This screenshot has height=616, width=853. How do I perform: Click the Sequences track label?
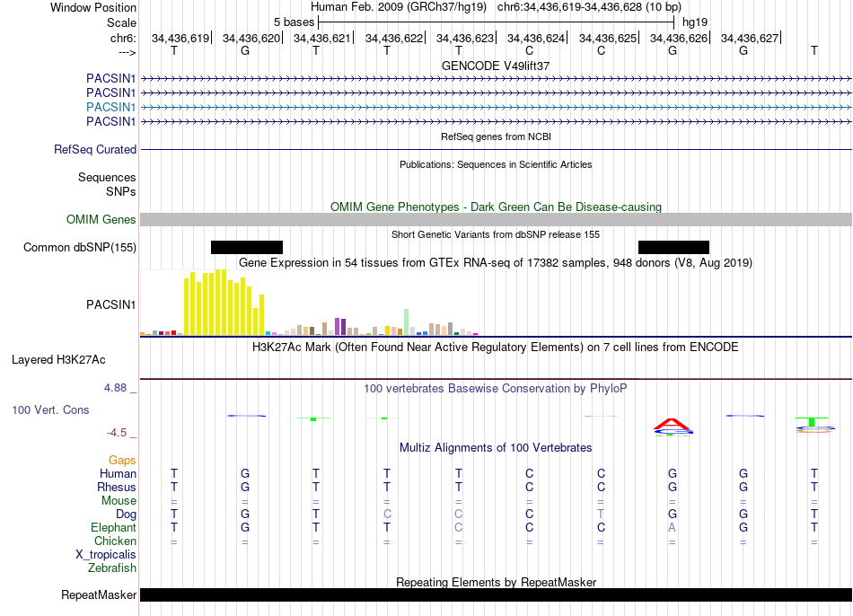click(x=107, y=178)
